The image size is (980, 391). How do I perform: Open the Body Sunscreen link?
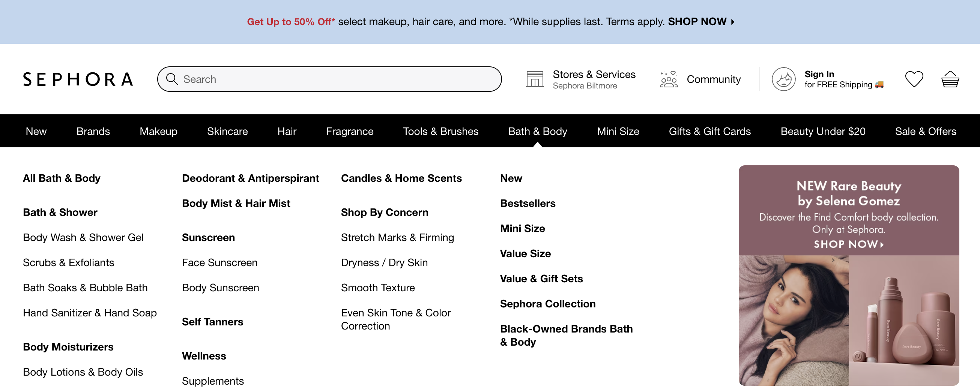click(x=221, y=288)
